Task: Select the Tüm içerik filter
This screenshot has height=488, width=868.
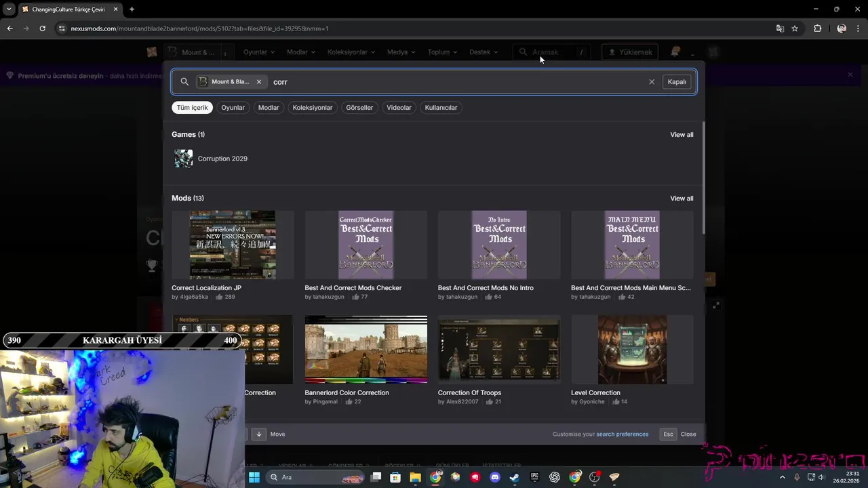Action: [193, 108]
